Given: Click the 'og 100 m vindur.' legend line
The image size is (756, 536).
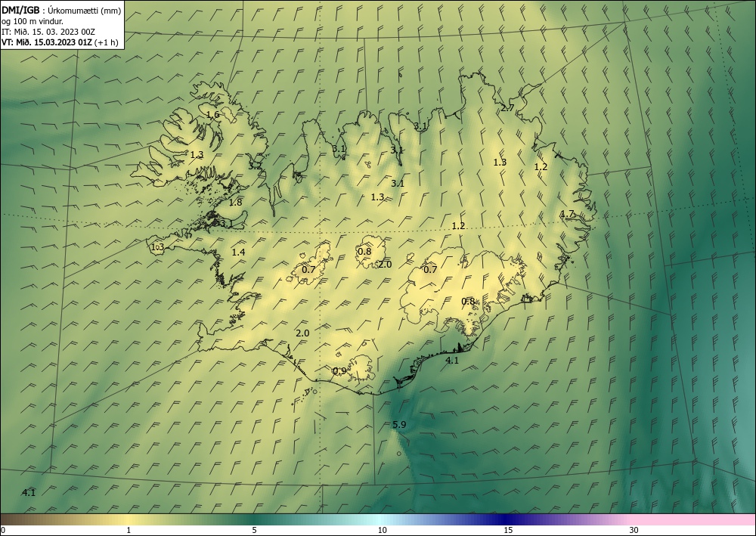Looking at the screenshot, I should [x=33, y=21].
